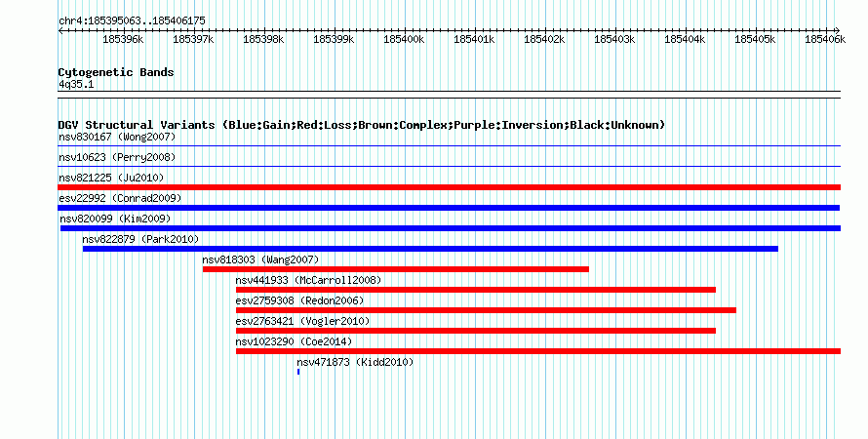Viewport: 868px width, 439px height.
Task: Click the right arrowhead of the ruler
Action: click(838, 30)
